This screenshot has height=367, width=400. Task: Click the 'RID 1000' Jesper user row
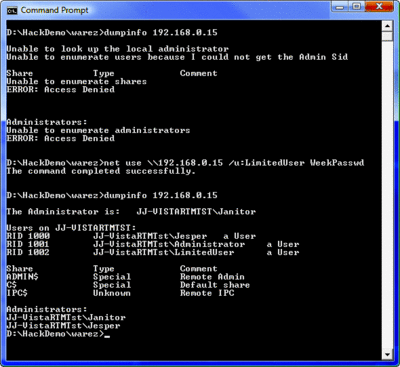coord(131,236)
